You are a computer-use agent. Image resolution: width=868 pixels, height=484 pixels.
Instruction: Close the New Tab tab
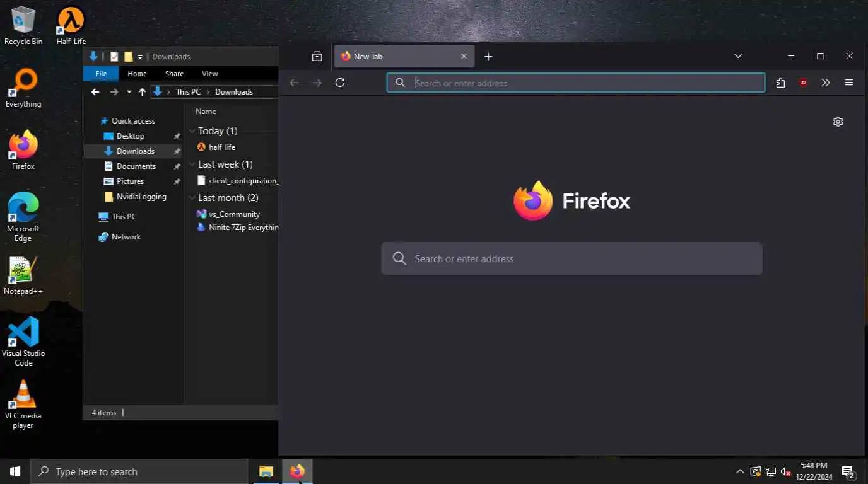click(x=464, y=56)
